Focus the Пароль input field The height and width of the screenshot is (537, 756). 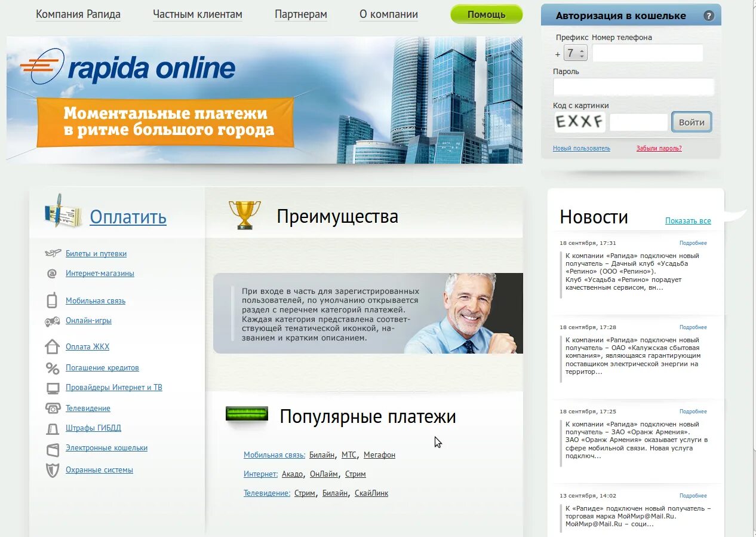coord(634,87)
